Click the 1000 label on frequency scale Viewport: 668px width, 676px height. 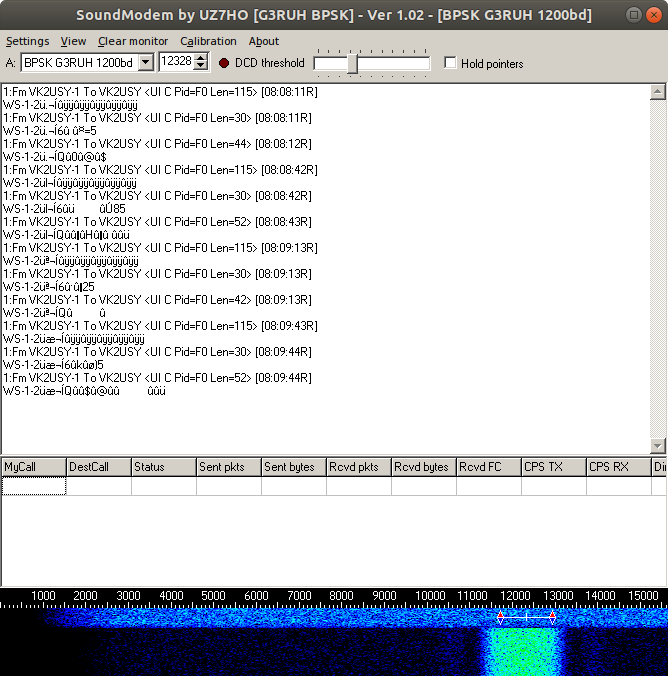[43, 596]
